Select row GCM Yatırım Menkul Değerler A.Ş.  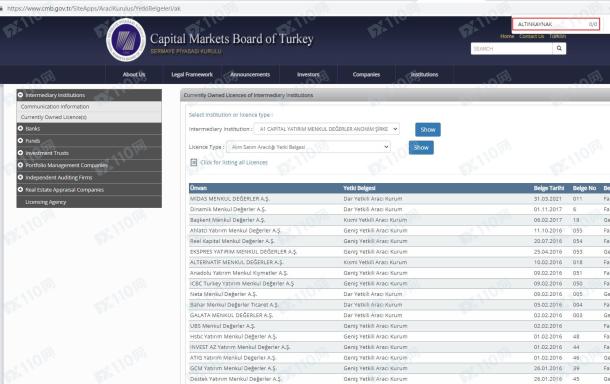399,368
